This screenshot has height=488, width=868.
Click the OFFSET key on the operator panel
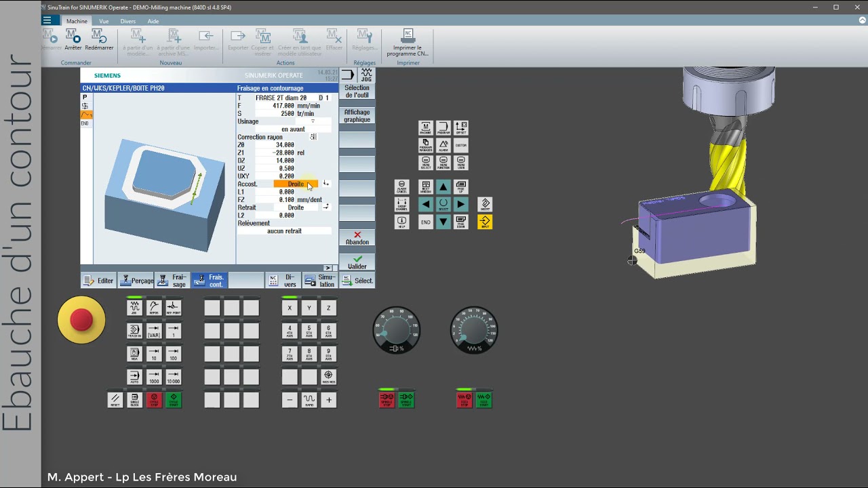pos(461,127)
